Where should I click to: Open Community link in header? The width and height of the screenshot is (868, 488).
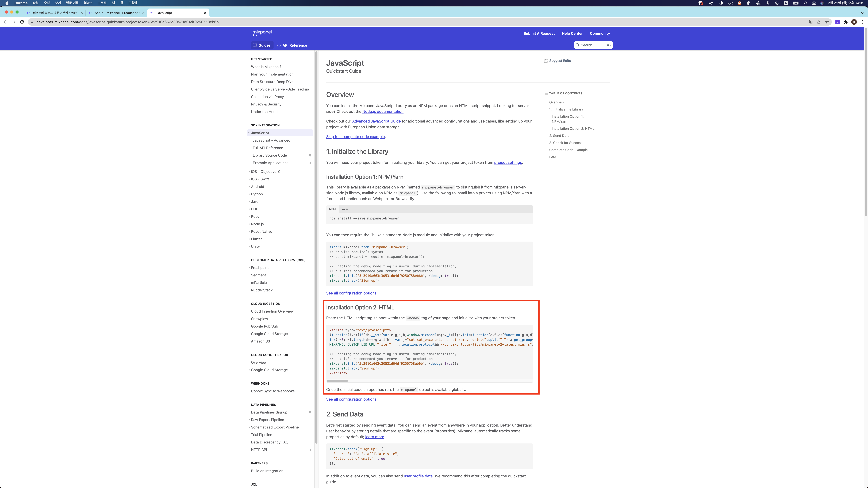click(x=600, y=33)
